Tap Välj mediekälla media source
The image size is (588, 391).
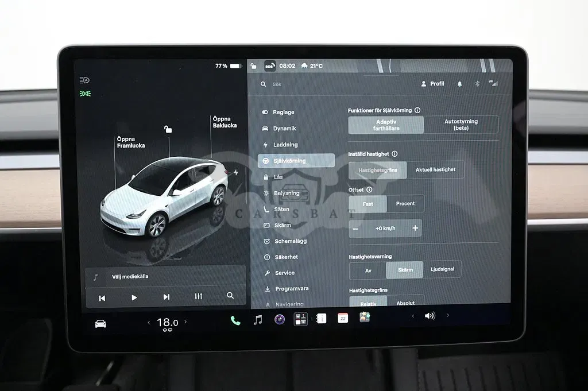tap(130, 277)
